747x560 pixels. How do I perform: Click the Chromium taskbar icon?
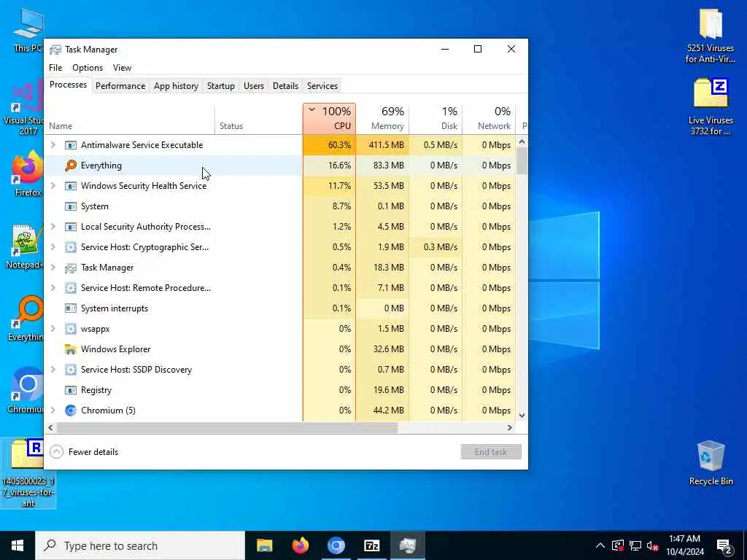(336, 545)
